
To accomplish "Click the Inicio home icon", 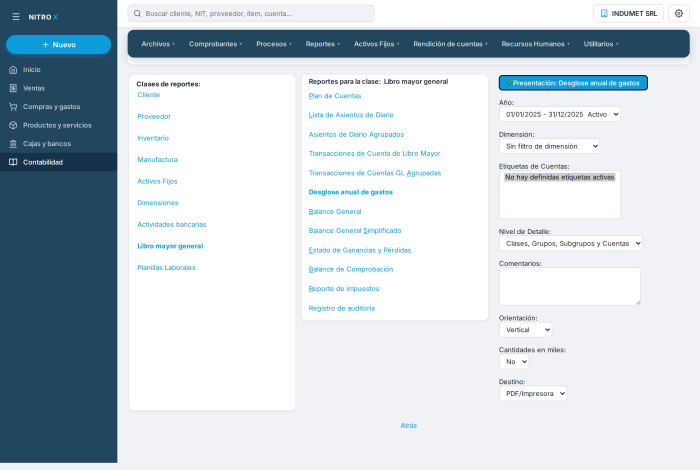I will tap(13, 70).
